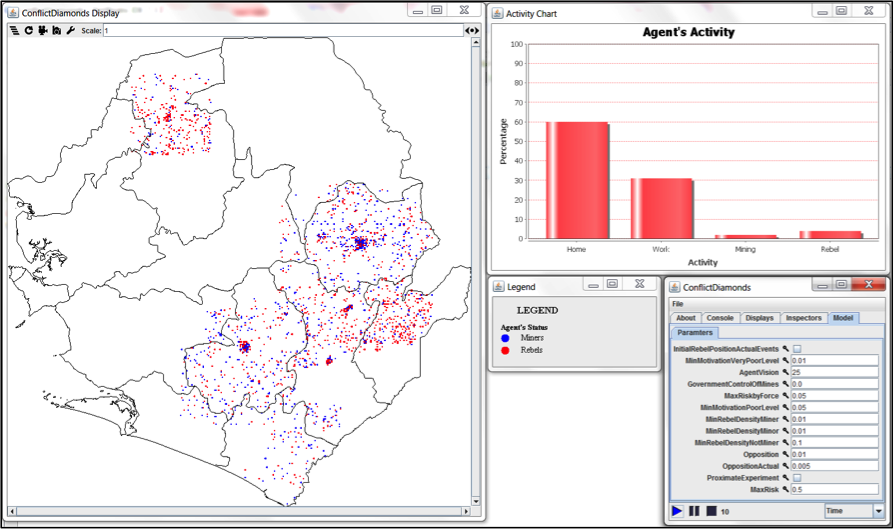This screenshot has height=529, width=894.
Task: Click the magnifier icon next to MaxRisk
Action: (x=785, y=489)
